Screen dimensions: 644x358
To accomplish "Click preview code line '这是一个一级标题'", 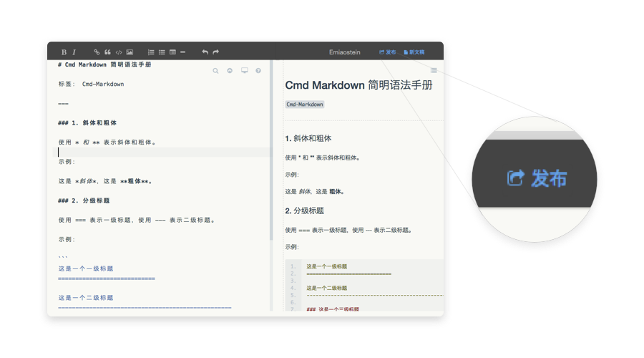I will (326, 266).
